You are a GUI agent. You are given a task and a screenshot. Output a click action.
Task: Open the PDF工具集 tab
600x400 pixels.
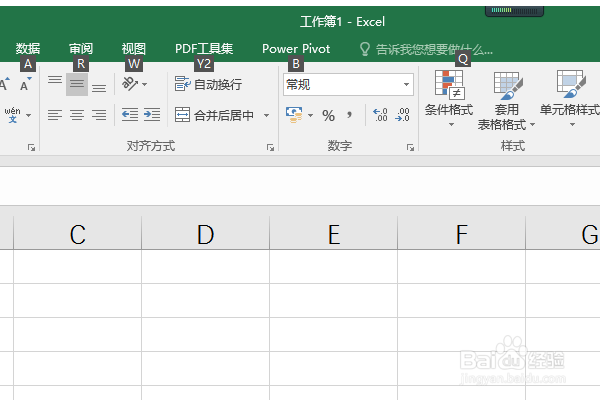(204, 49)
